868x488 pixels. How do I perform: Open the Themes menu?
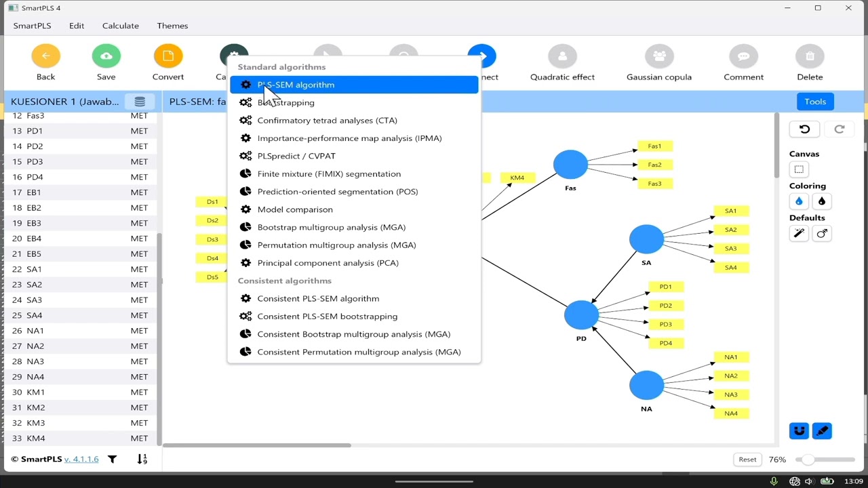[172, 26]
